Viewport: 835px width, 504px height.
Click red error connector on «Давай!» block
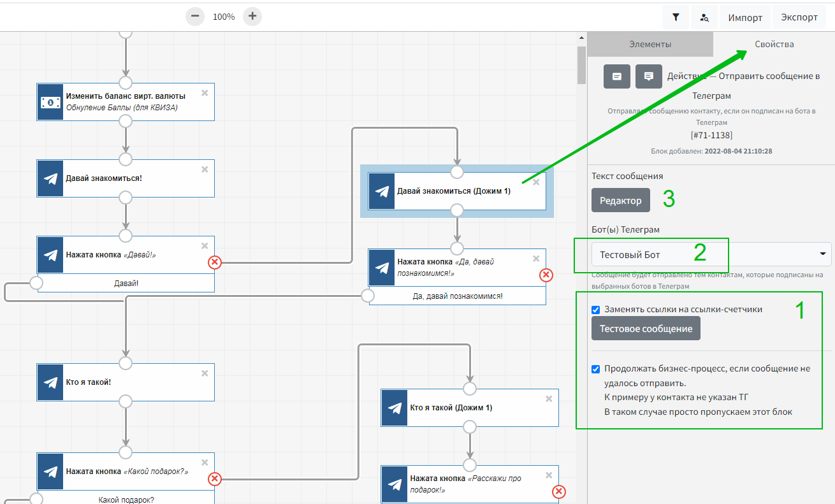click(215, 262)
